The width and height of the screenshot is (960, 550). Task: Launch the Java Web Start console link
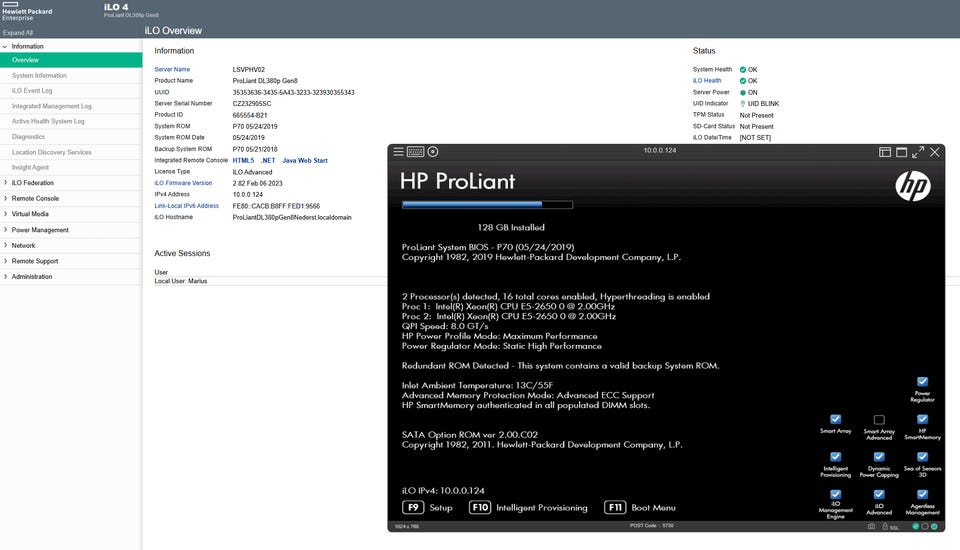305,160
